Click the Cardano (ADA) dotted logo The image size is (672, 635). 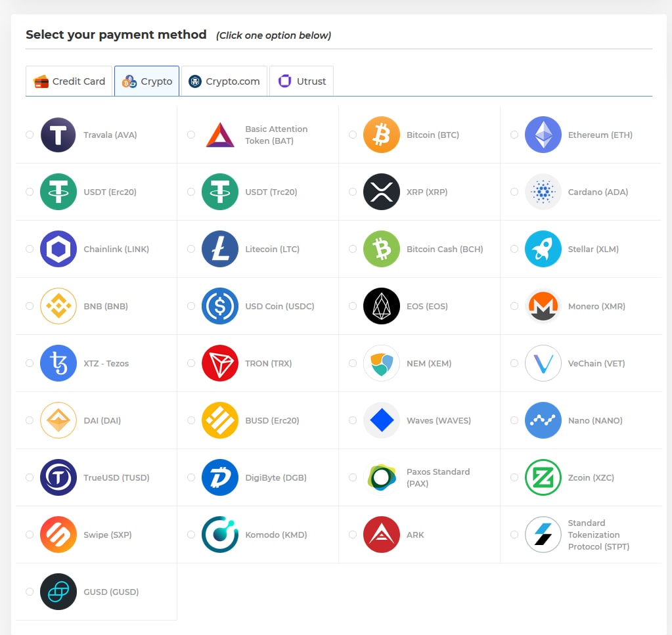543,192
